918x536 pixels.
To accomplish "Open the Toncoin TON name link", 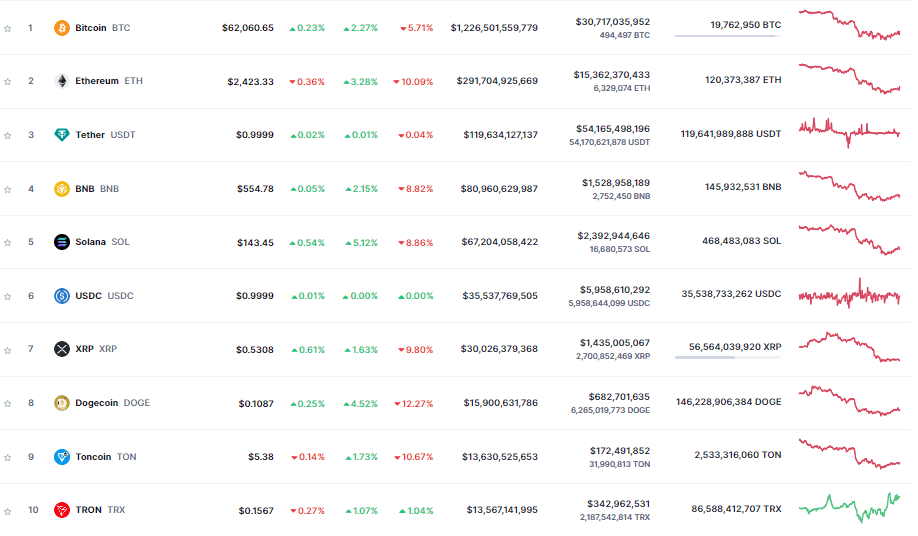I will tap(106, 456).
